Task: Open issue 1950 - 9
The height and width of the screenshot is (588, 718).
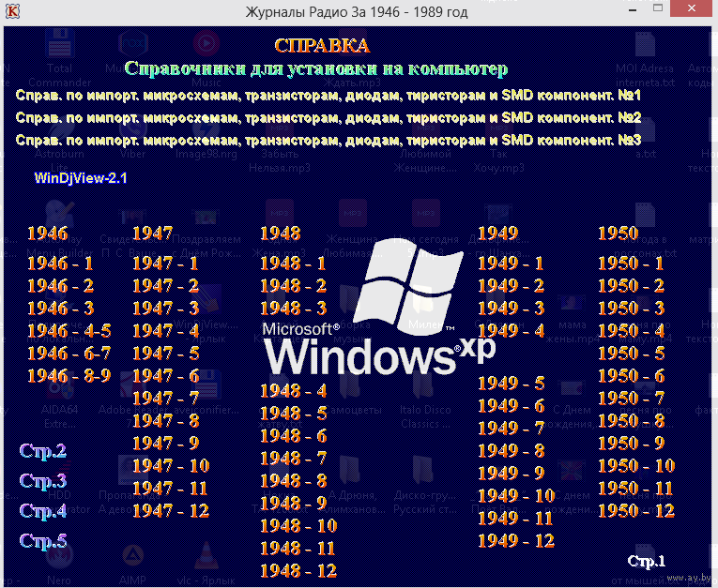Action: pyautogui.click(x=631, y=443)
